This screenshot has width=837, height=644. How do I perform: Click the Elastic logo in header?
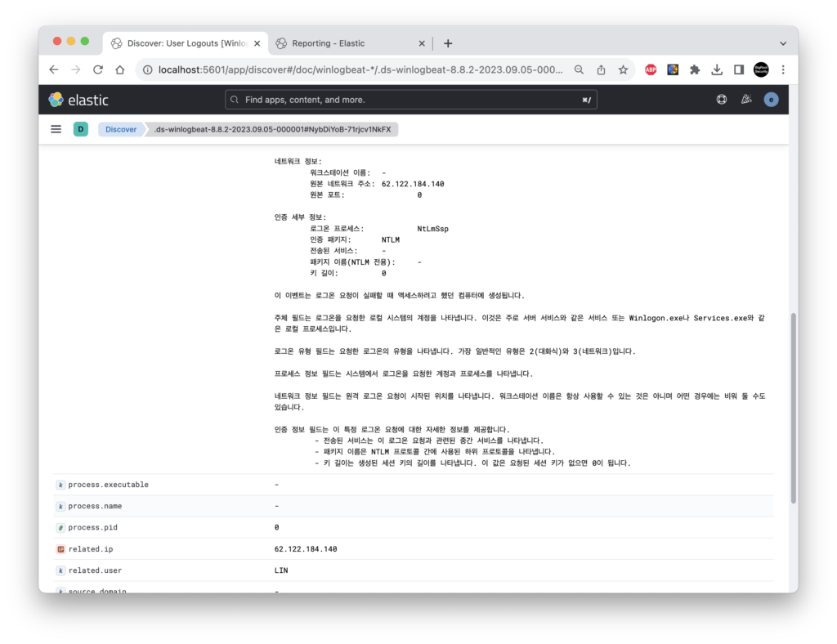pos(78,100)
